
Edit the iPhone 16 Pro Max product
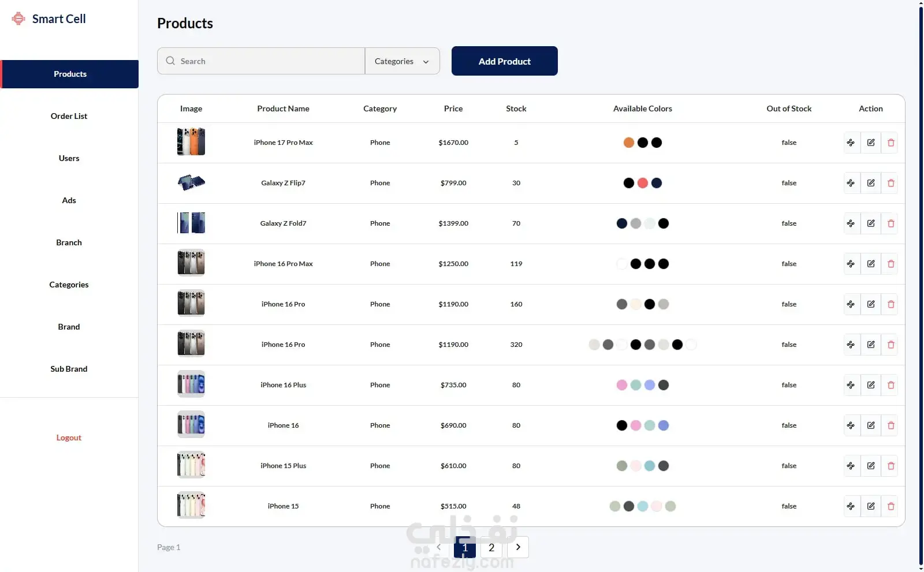click(x=871, y=264)
